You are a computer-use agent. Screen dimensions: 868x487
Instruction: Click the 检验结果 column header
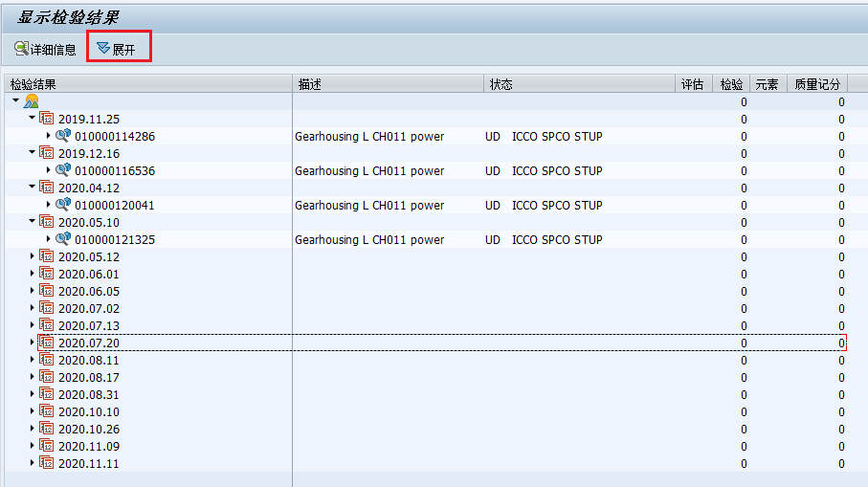pos(148,84)
